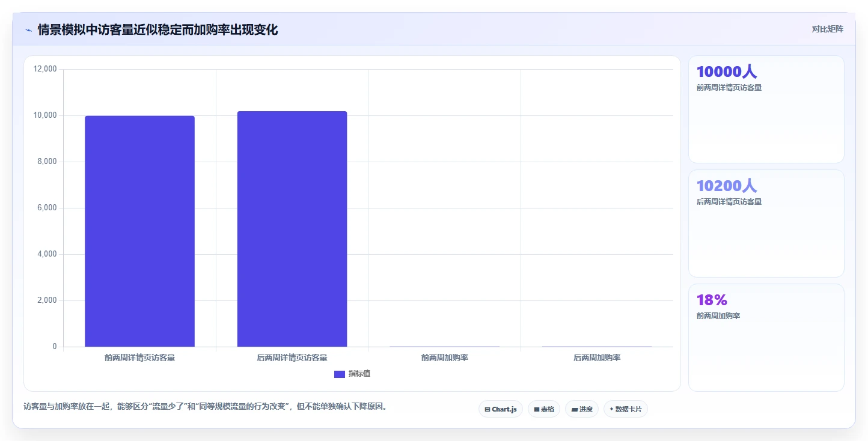Screen dimensions: 868x441
Task: Click the 10,000 y-axis value
Action: point(45,115)
